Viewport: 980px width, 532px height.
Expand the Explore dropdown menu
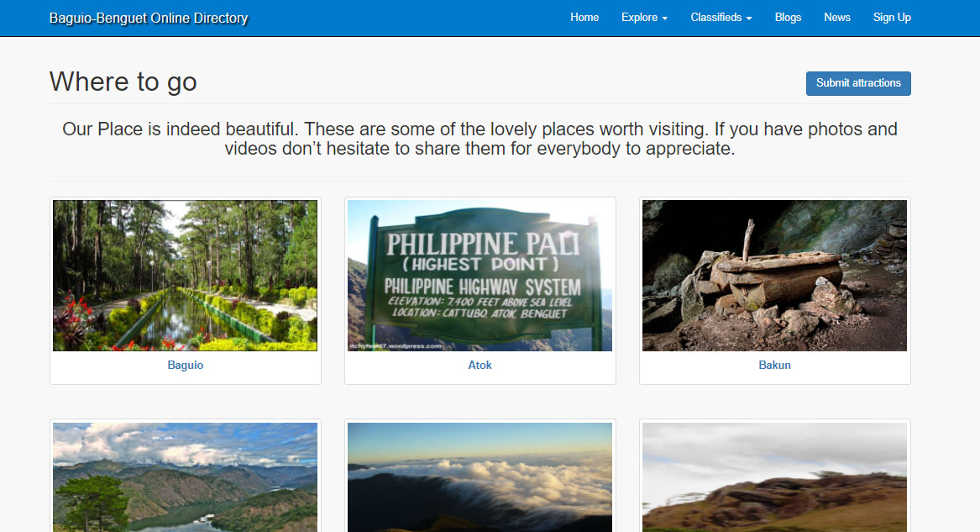[x=643, y=18]
